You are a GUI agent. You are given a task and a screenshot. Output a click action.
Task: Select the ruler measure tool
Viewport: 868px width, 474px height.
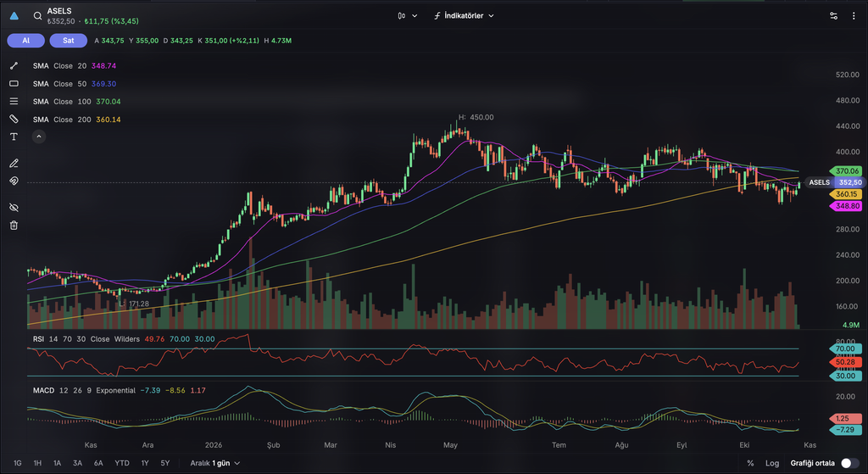coord(14,119)
